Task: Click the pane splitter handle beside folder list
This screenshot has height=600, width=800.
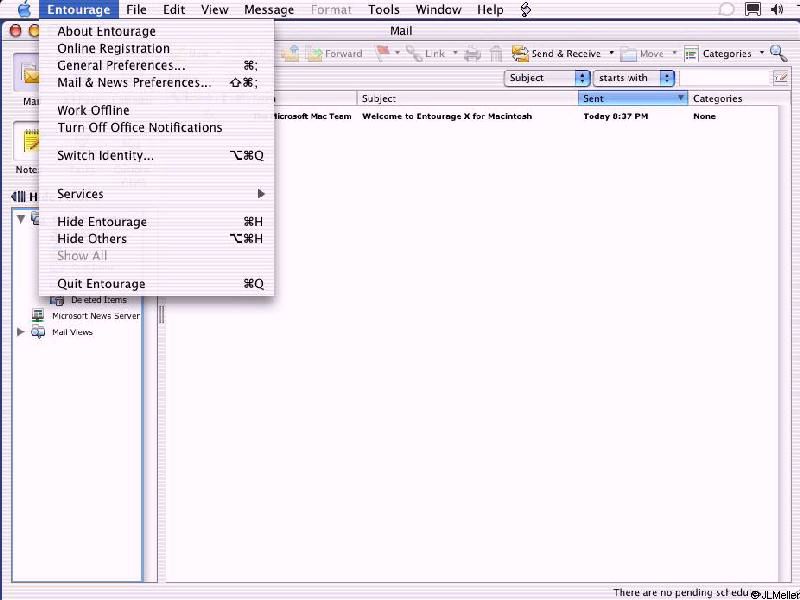Action: pyautogui.click(x=162, y=314)
